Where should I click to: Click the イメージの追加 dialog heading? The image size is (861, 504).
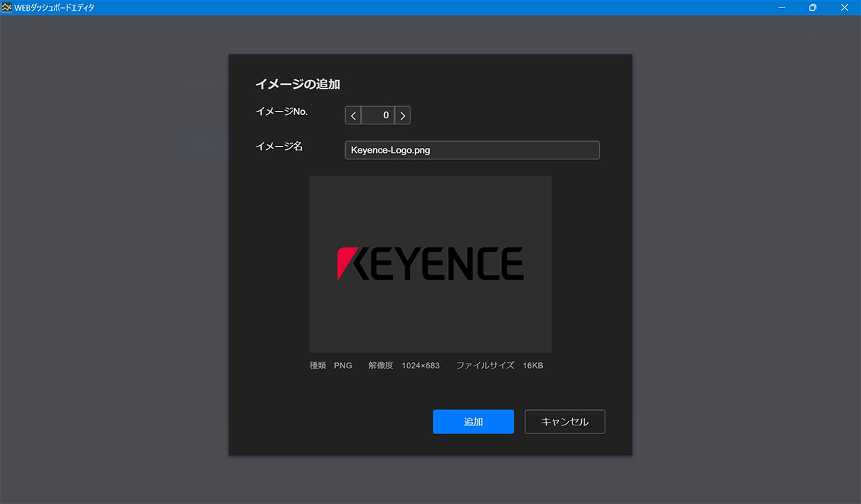click(x=297, y=85)
